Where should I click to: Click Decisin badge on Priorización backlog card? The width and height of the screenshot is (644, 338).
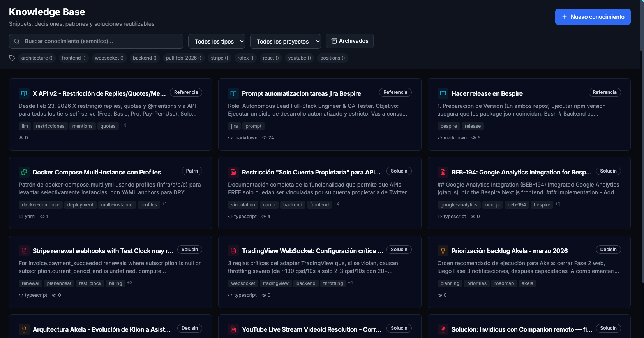[608, 250]
